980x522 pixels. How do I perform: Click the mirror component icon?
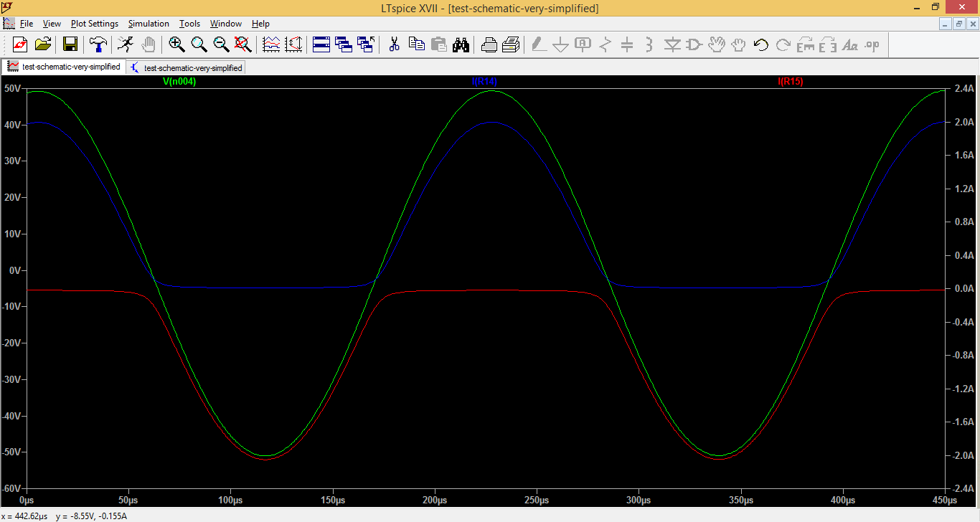coord(828,44)
